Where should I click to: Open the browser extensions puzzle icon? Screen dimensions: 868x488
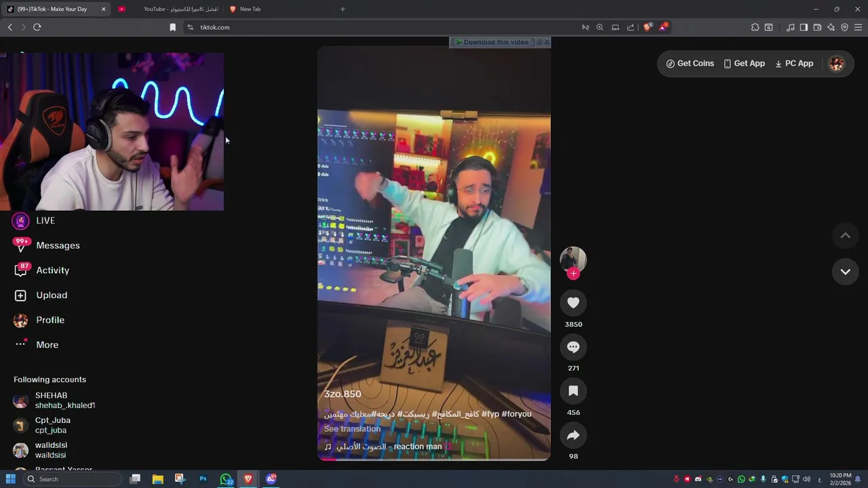coord(755,27)
